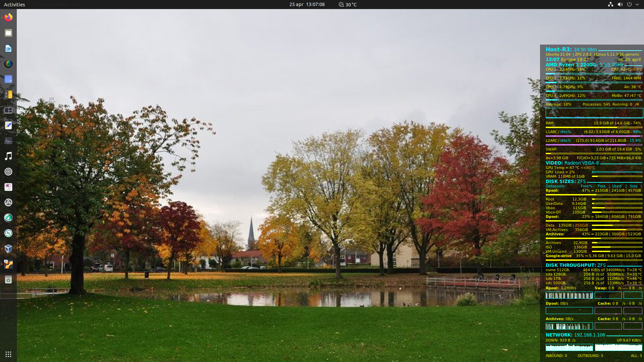Screen dimensions: 644x362
Task: Open VirtualBox Manager cube icon
Action: tap(8, 249)
